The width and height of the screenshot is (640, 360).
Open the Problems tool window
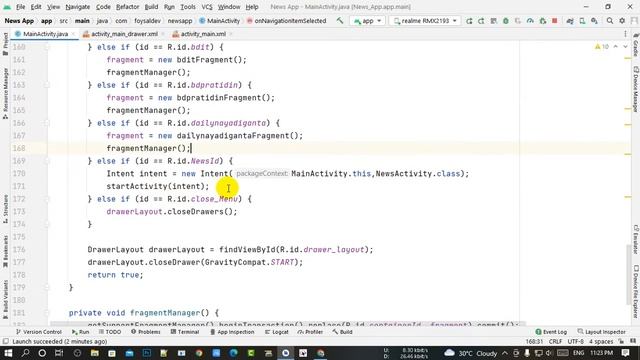tap(146, 332)
